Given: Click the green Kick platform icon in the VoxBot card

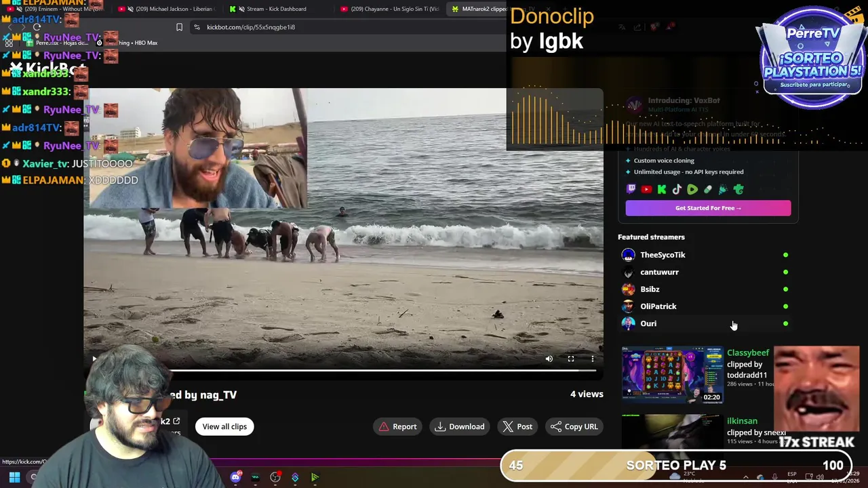Looking at the screenshot, I should [662, 190].
